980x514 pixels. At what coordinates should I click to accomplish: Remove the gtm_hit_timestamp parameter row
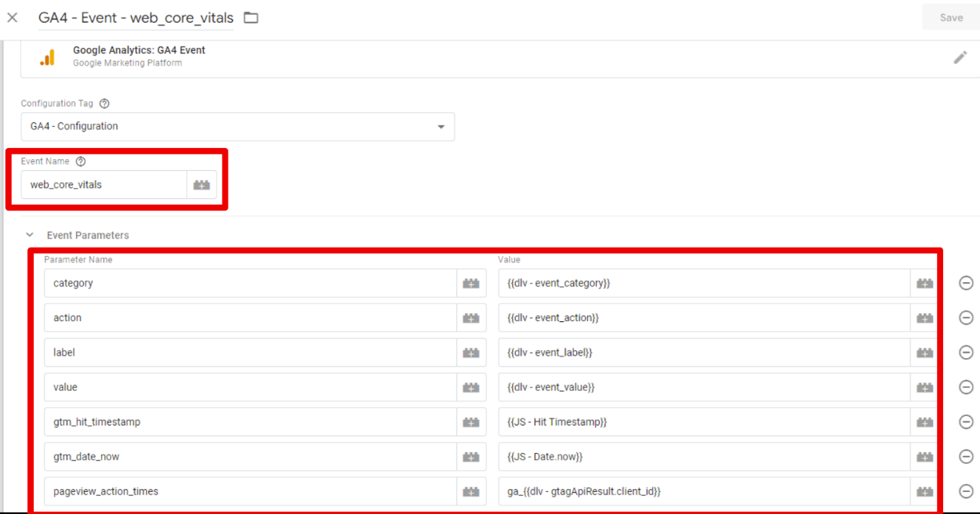click(x=966, y=422)
